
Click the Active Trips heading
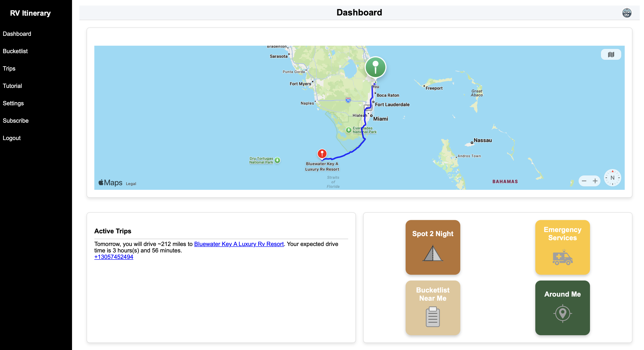[113, 231]
